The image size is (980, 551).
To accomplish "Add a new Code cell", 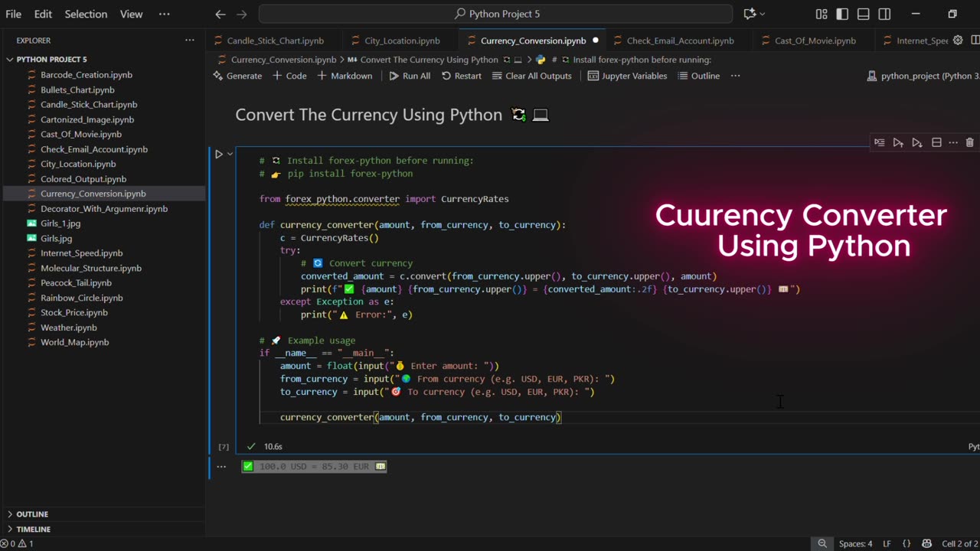I will point(290,76).
